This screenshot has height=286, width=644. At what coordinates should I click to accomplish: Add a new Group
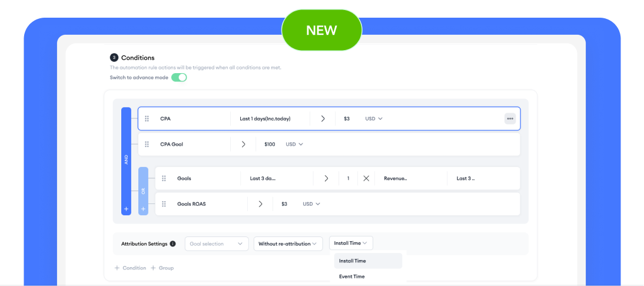[x=162, y=268]
